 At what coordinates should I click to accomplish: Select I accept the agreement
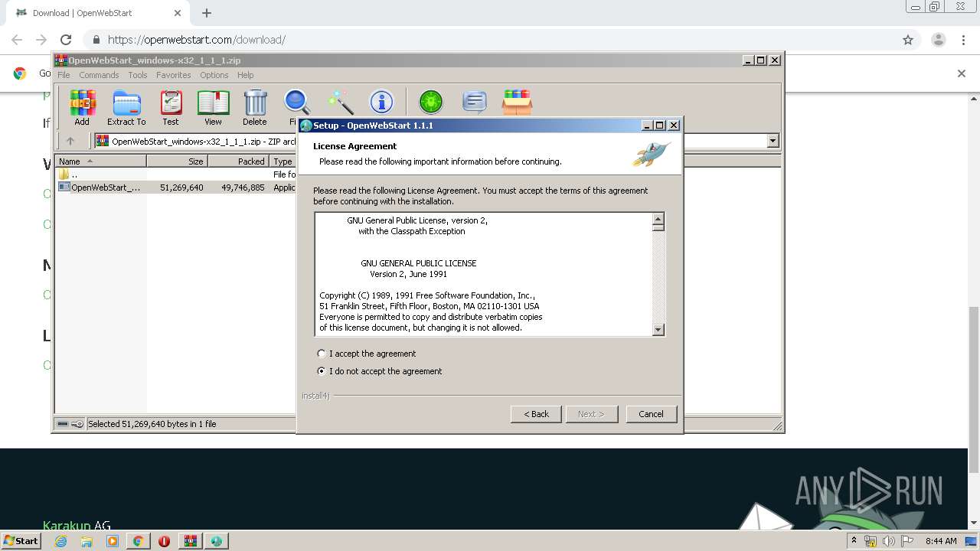(x=366, y=354)
